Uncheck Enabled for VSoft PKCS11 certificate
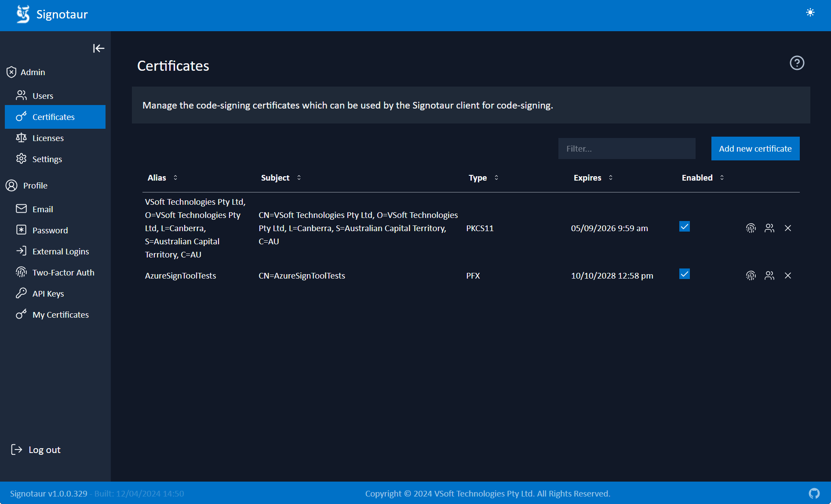Viewport: 831px width, 504px height. pyautogui.click(x=685, y=226)
